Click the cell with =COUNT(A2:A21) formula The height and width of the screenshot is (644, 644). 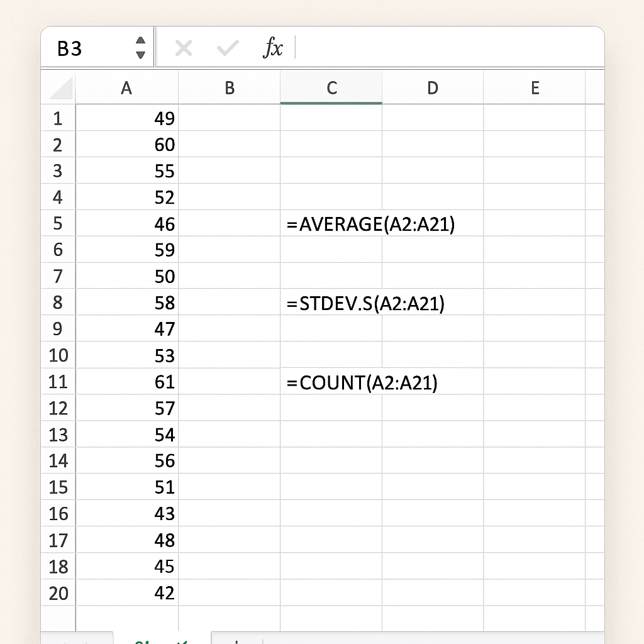point(331,382)
